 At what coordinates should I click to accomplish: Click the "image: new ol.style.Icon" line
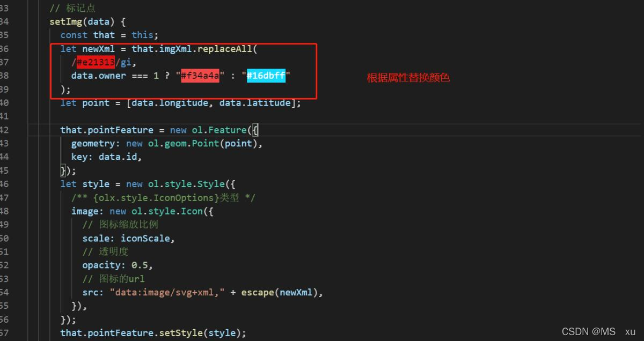[x=142, y=211]
